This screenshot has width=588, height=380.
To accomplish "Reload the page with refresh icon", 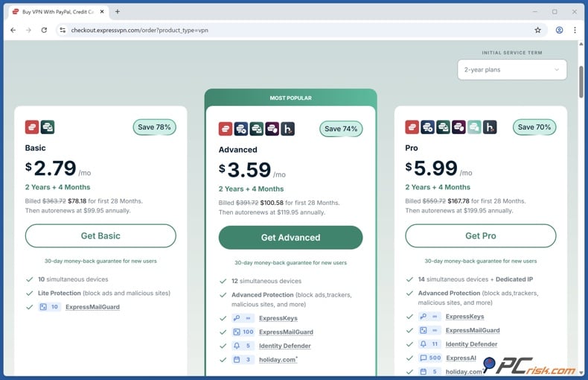I will [x=44, y=30].
